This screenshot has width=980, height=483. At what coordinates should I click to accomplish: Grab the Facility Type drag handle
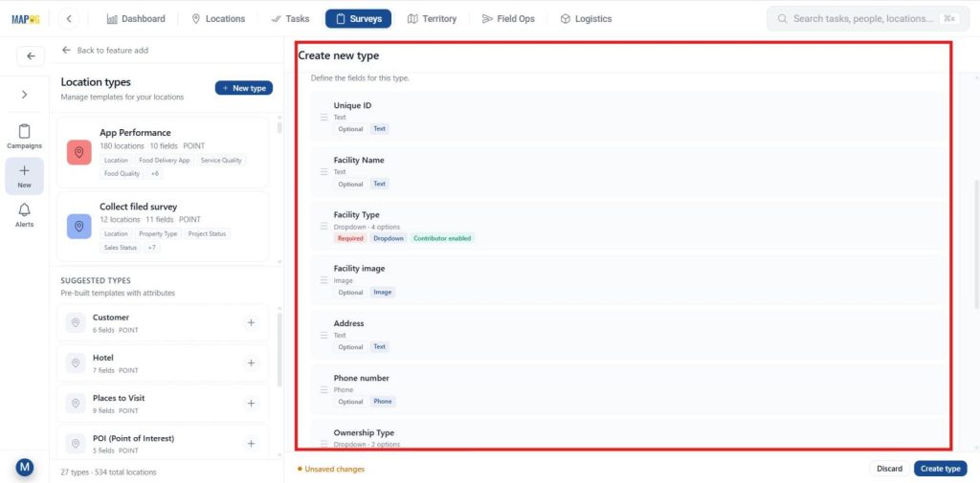tap(323, 226)
